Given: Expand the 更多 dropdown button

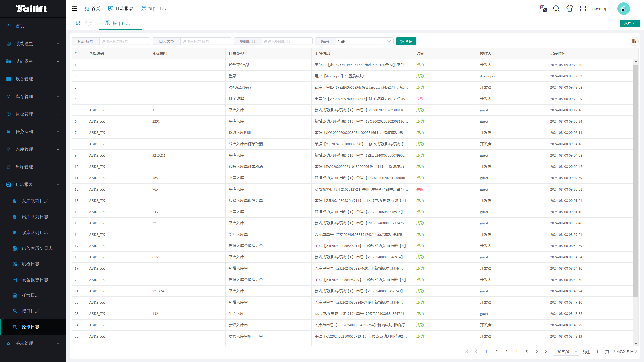Looking at the screenshot, I should (x=629, y=24).
